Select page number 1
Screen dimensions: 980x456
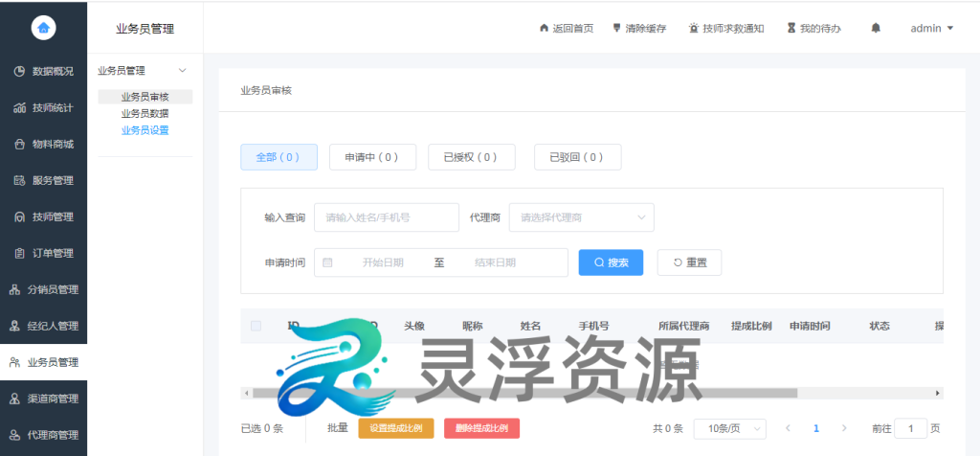pos(816,428)
